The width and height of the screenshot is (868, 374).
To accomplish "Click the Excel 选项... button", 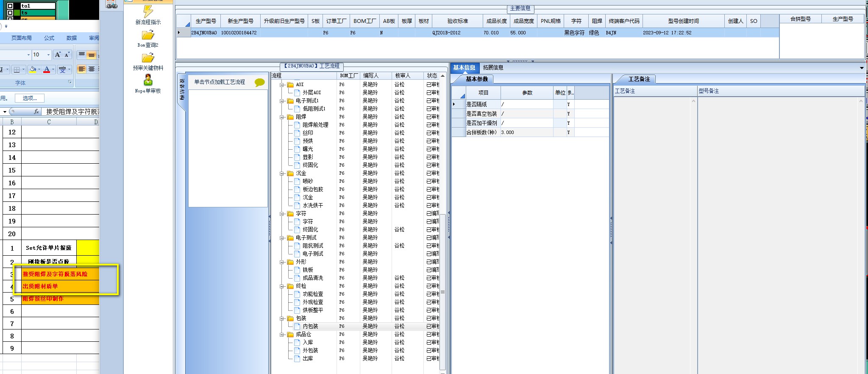I will (x=30, y=98).
